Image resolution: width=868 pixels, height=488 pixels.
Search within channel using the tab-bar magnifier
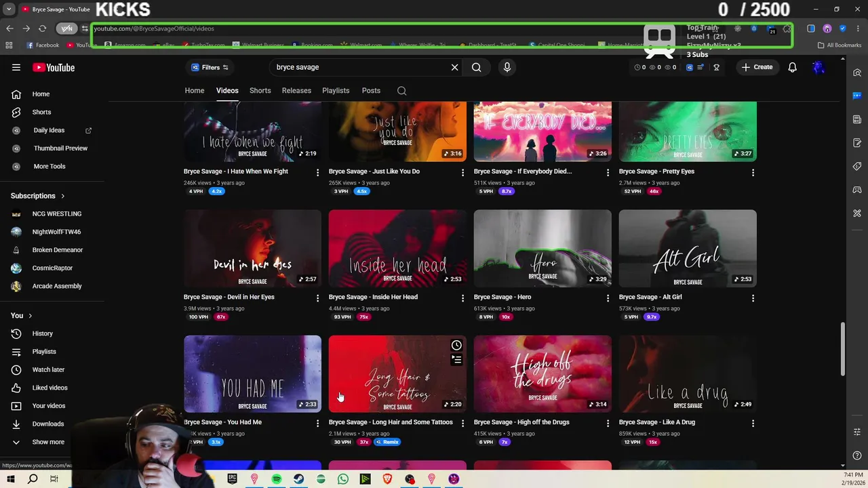pos(401,91)
